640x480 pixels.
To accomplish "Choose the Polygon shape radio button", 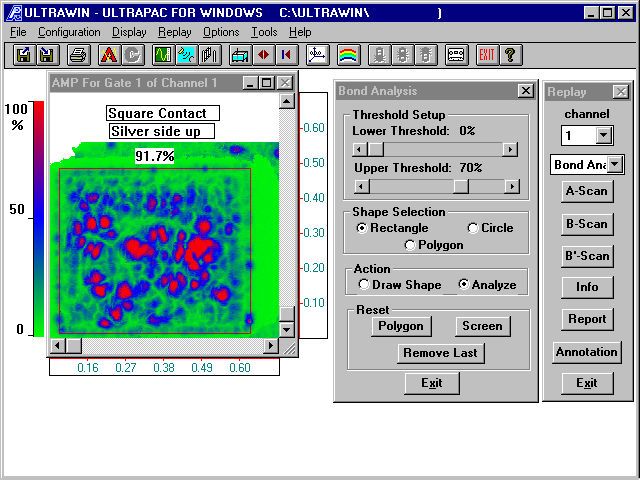I will coord(410,245).
